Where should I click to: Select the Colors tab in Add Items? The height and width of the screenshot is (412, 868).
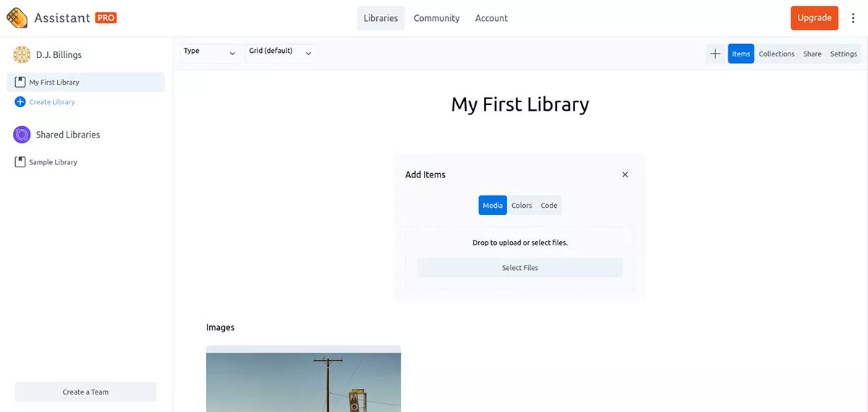(x=522, y=206)
